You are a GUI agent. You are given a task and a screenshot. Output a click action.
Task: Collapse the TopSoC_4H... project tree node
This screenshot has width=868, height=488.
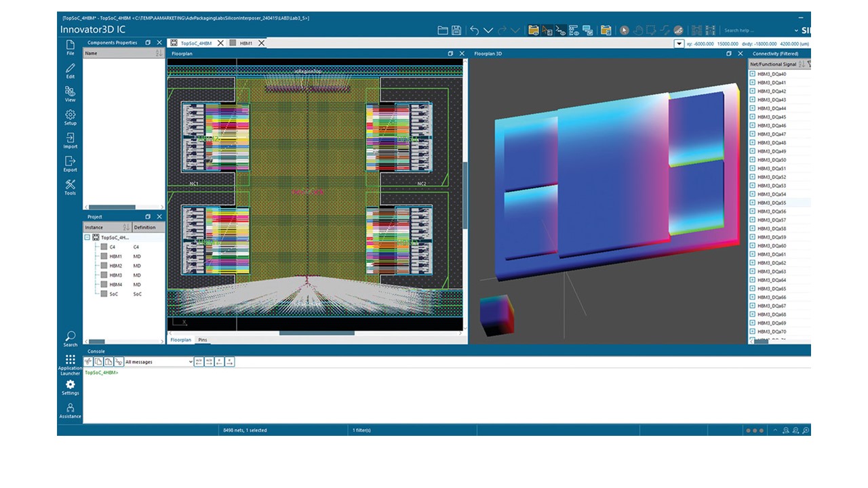[x=87, y=238]
